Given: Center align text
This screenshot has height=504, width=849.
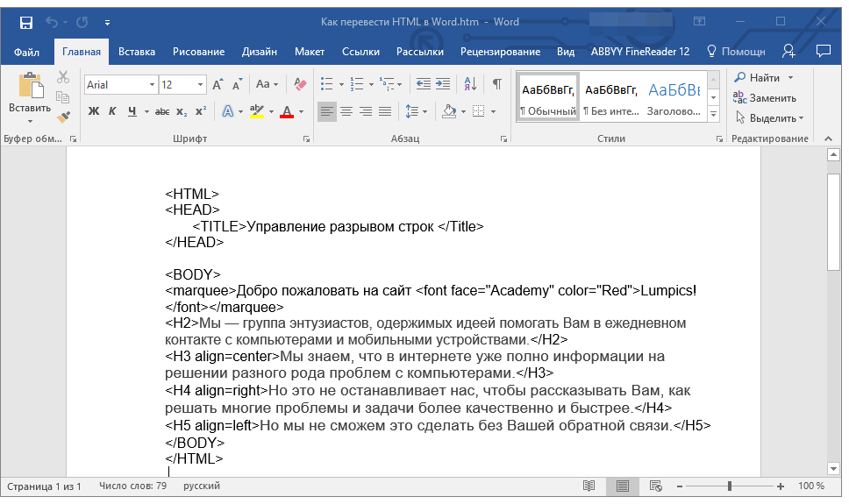Looking at the screenshot, I should 346,111.
